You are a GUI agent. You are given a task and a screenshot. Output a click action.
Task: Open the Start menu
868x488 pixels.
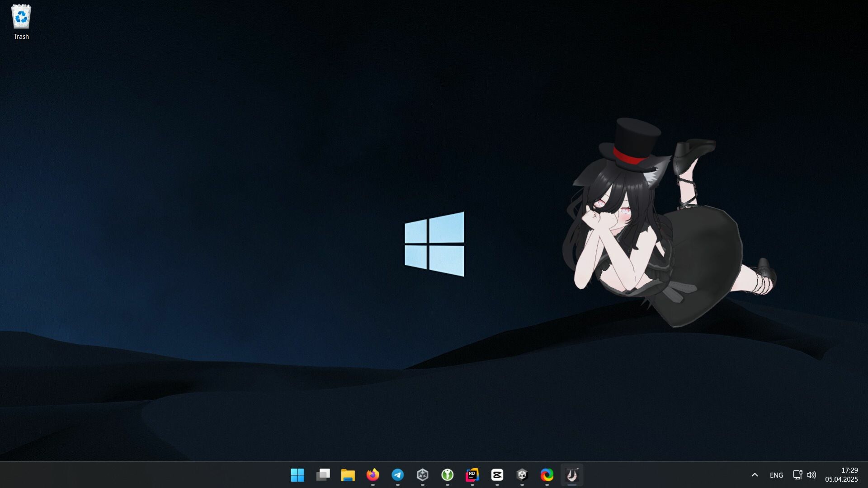coord(298,475)
